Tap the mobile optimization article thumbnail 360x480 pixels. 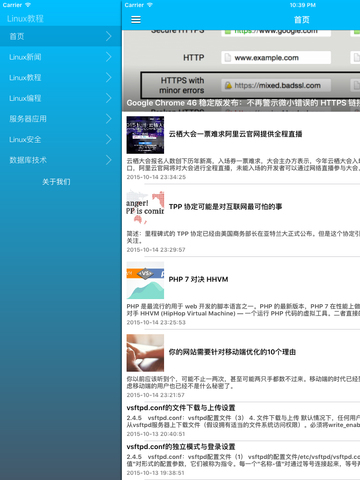(145, 353)
